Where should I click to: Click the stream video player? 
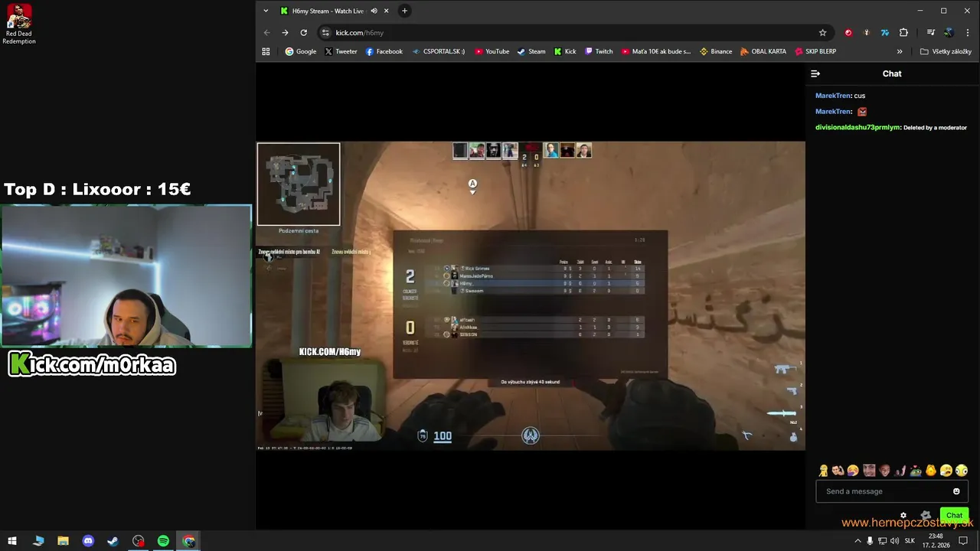(531, 295)
